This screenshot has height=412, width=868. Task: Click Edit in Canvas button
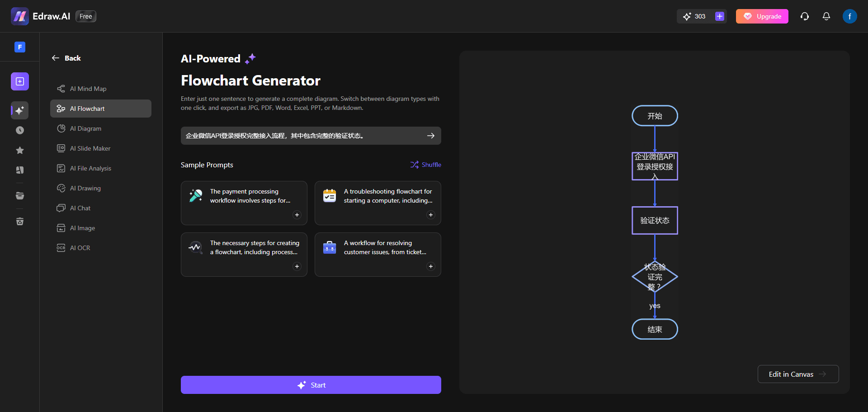coord(797,374)
